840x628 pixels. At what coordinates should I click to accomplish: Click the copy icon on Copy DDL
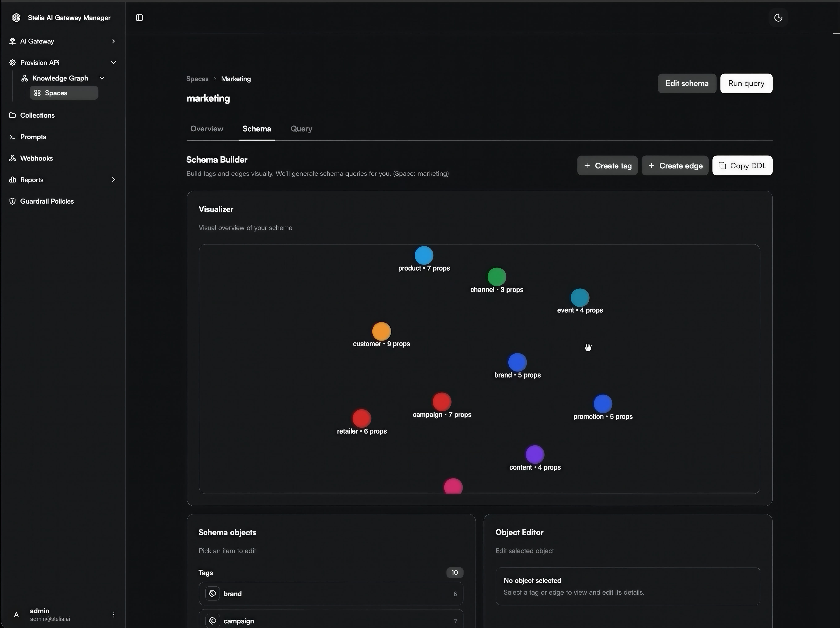click(722, 165)
